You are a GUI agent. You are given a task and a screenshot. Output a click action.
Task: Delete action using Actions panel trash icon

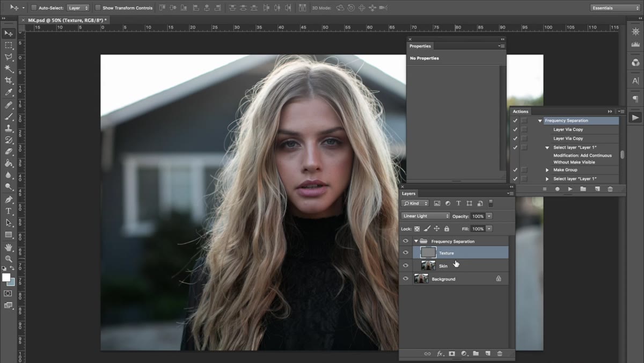610,189
